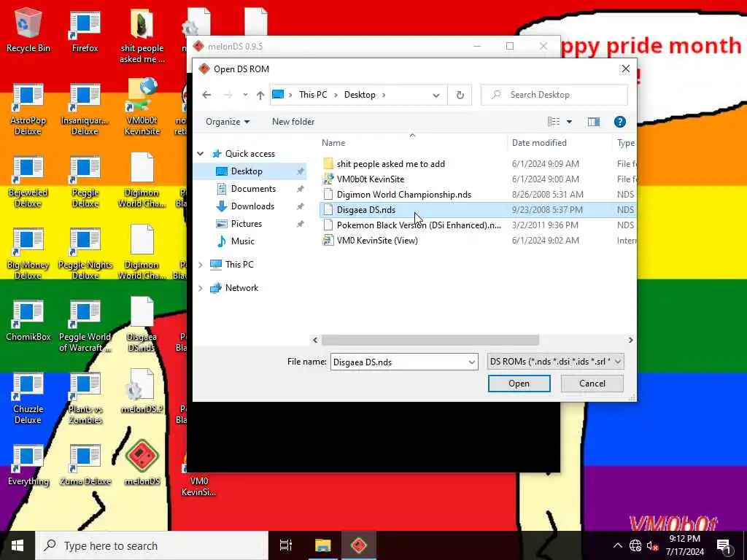Open File Explorer from taskbar
The width and height of the screenshot is (747, 560).
coord(322,545)
